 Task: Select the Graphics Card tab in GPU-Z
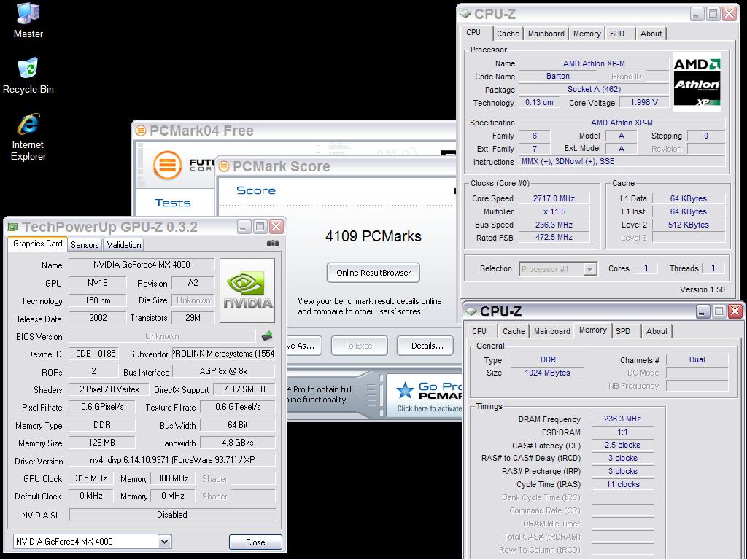coord(38,244)
